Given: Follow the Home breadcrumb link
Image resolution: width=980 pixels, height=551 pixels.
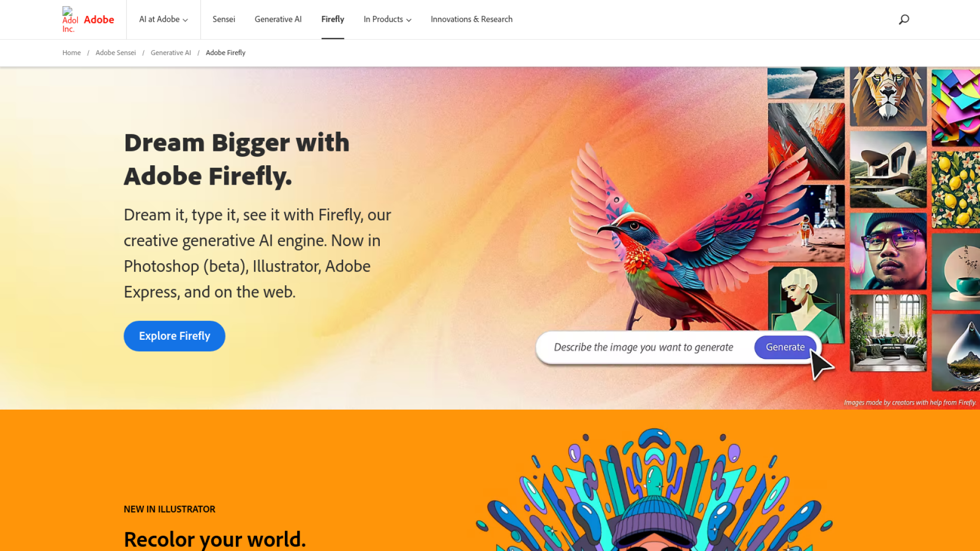Looking at the screenshot, I should tap(71, 53).
